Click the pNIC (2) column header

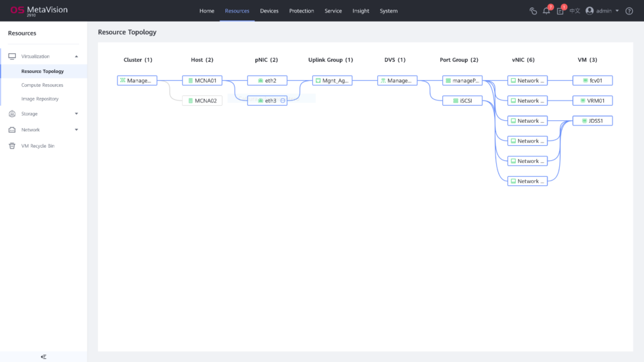[267, 60]
